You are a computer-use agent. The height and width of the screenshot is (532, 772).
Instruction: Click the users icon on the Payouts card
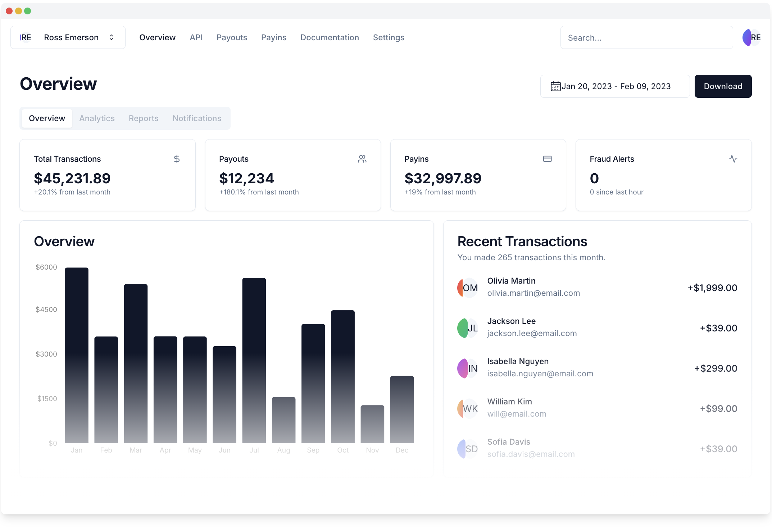(362, 159)
